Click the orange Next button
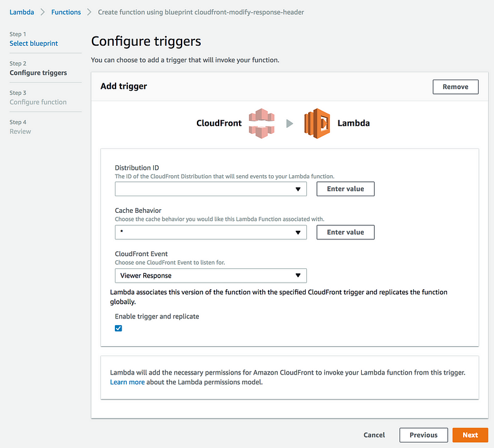Viewport: 494px width, 448px height. (471, 435)
